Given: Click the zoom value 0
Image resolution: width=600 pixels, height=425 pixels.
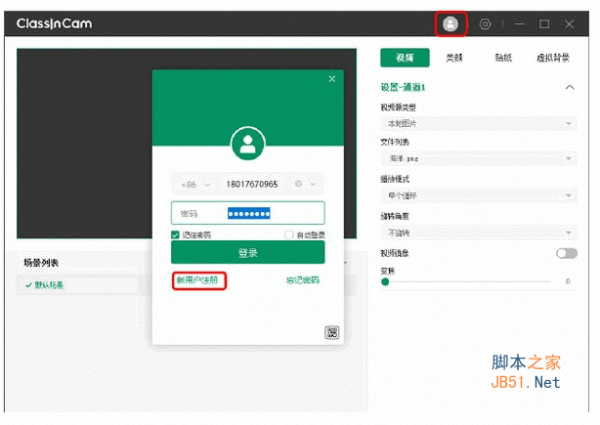Looking at the screenshot, I should click(568, 281).
